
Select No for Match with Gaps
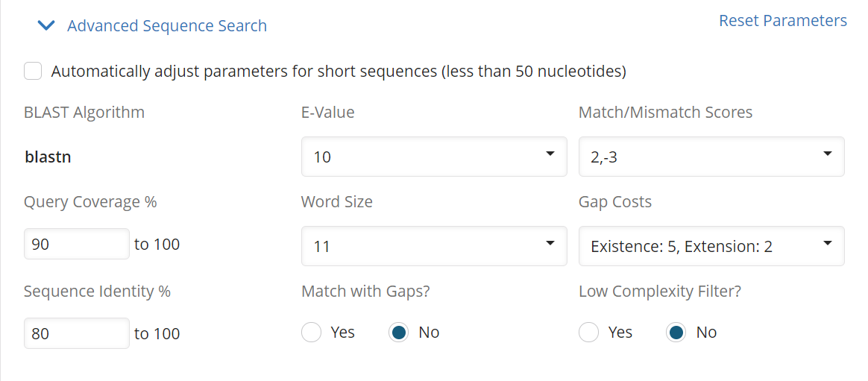tap(399, 333)
